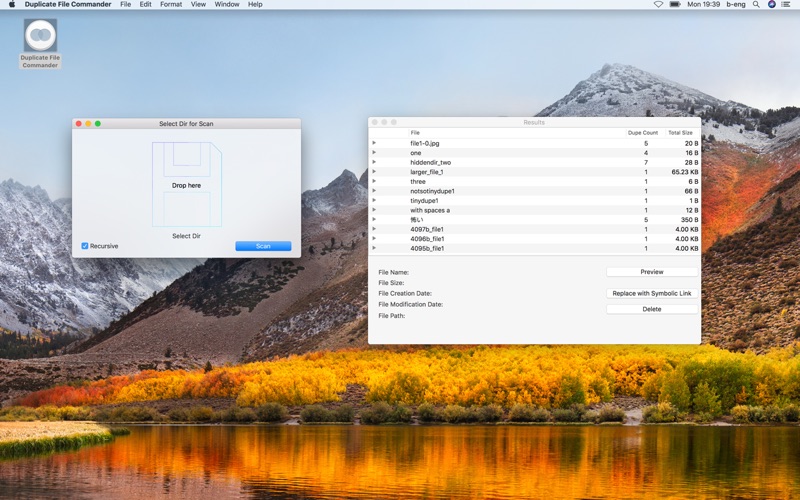This screenshot has width=800, height=500.
Task: Select the 4096b_file1 file name
Action: [x=427, y=239]
